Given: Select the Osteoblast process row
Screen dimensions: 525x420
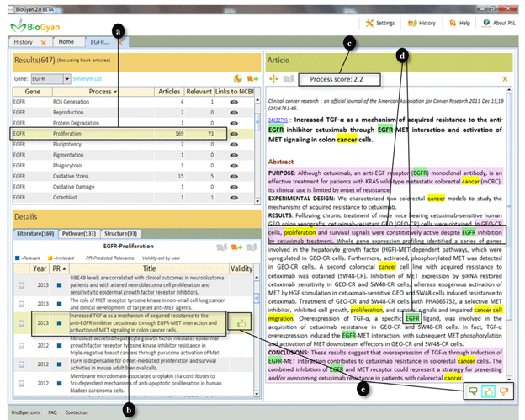Looking at the screenshot, I should point(133,198).
